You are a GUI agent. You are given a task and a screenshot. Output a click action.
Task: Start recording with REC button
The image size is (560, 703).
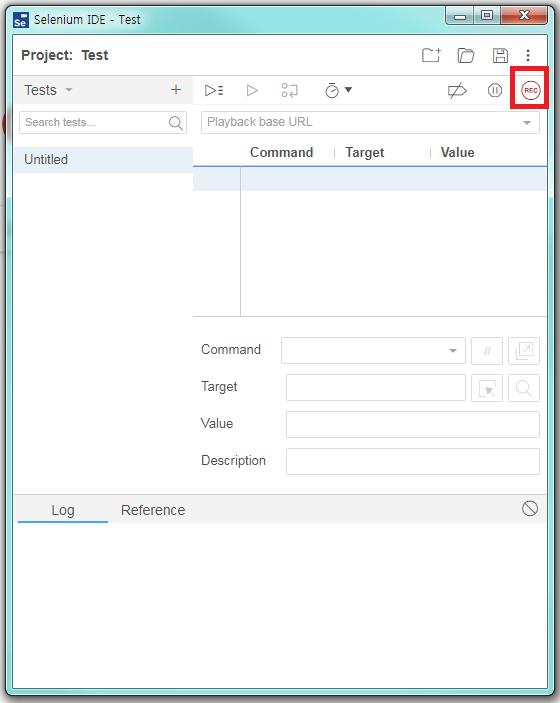[531, 91]
